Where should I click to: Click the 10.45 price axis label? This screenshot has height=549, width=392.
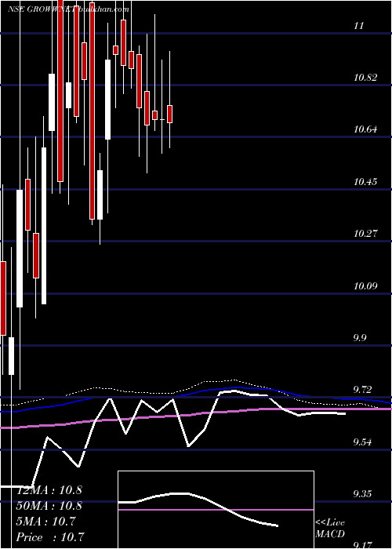366,181
